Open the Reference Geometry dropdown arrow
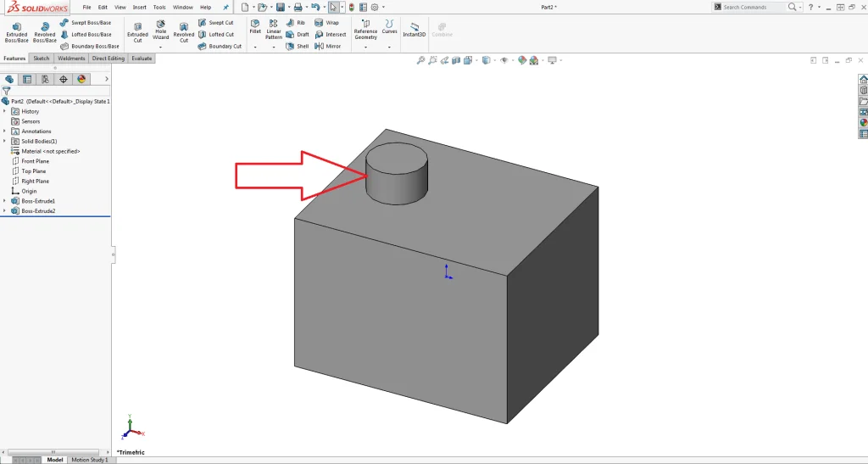Viewport: 868px width, 464px height. 365,48
